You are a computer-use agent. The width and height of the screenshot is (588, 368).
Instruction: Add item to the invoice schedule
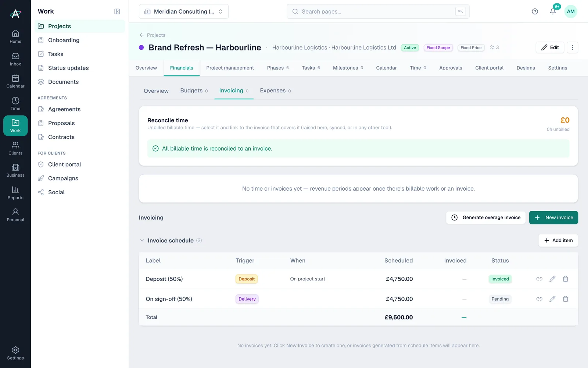click(x=558, y=240)
